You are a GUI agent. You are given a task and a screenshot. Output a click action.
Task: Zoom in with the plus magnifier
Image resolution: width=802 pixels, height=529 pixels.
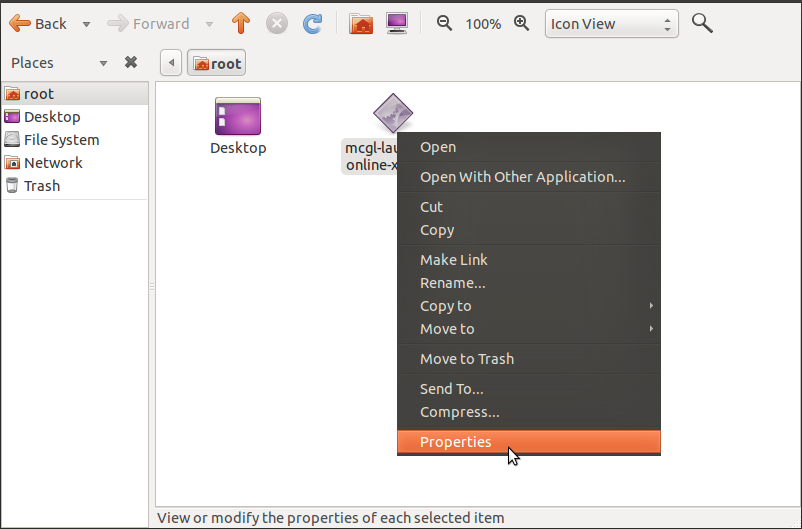(521, 23)
